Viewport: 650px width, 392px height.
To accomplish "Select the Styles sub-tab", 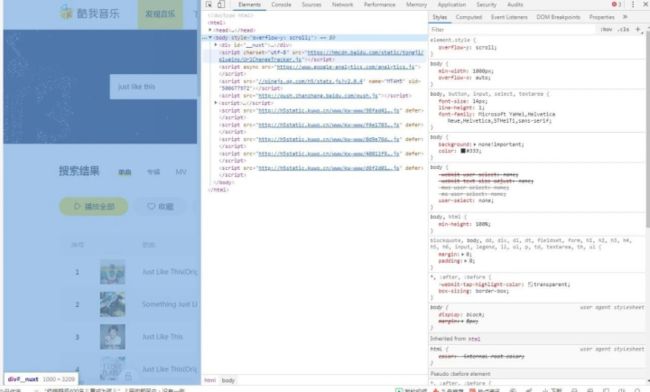I will click(440, 17).
